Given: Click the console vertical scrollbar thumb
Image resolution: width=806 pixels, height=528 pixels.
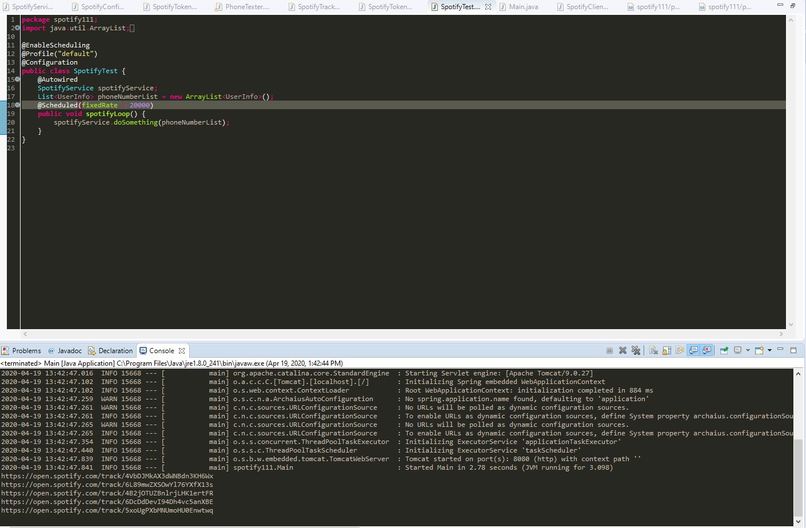Looking at the screenshot, I should point(798,478).
